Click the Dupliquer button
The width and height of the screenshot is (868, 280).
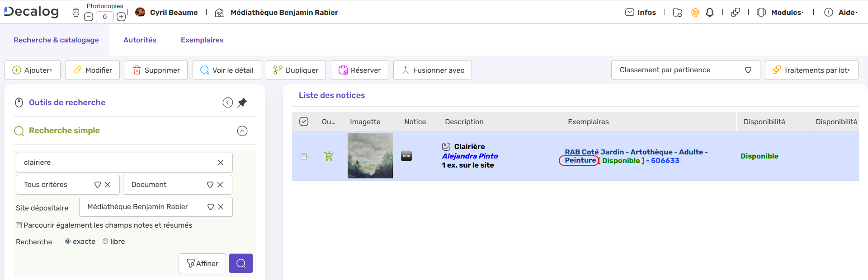(x=296, y=70)
